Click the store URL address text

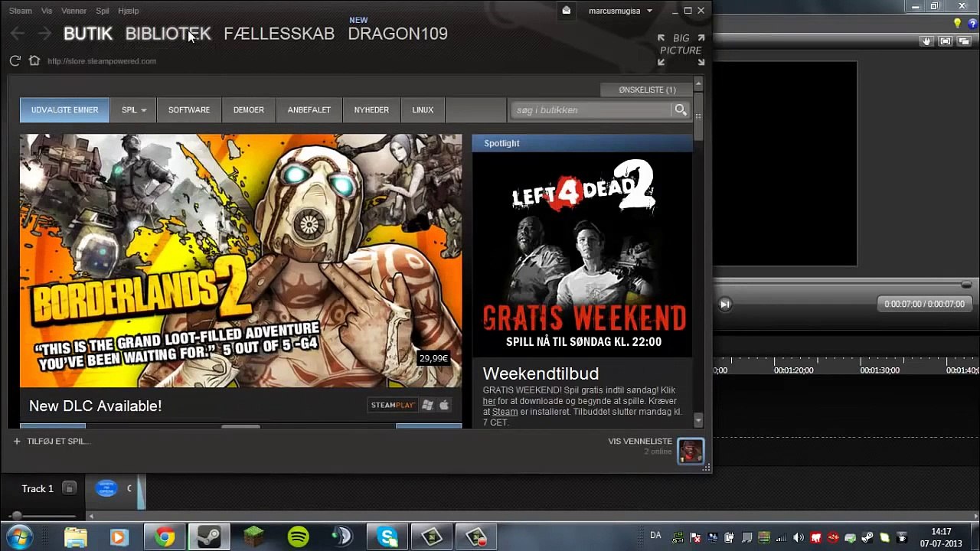click(102, 61)
